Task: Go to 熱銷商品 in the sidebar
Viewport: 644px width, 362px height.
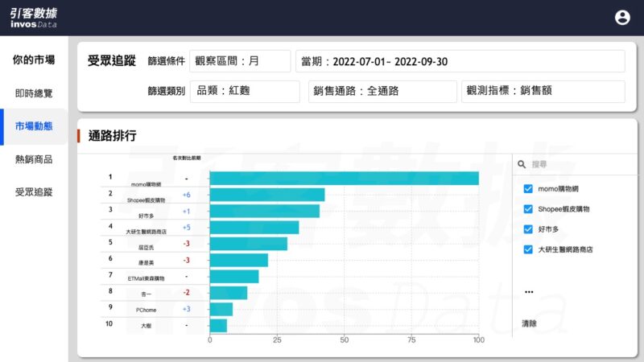Action: tap(34, 159)
